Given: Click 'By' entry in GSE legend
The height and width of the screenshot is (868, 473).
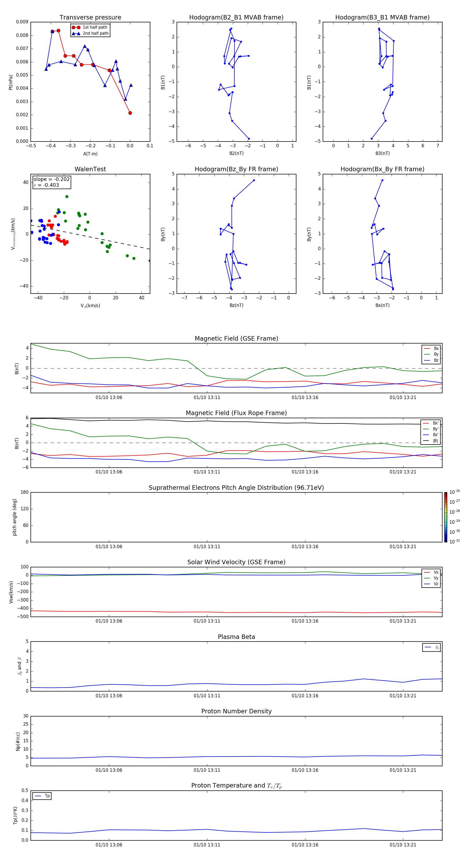Looking at the screenshot, I should (431, 354).
